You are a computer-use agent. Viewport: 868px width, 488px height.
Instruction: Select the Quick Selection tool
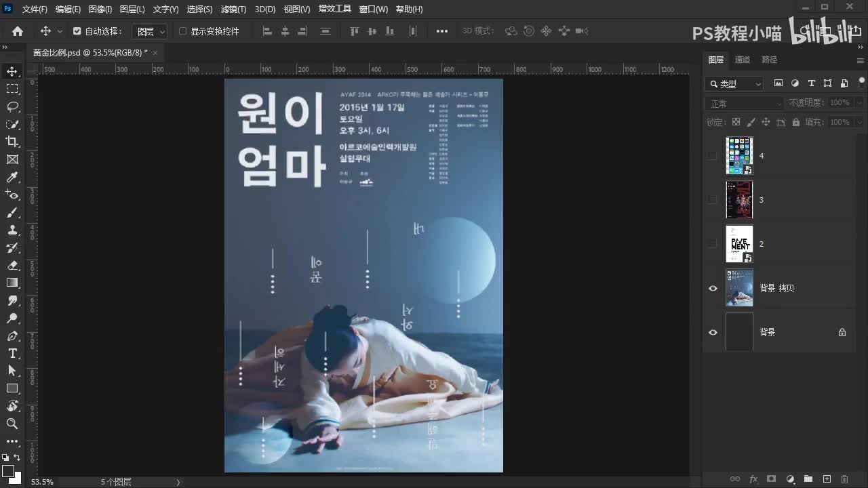[12, 124]
